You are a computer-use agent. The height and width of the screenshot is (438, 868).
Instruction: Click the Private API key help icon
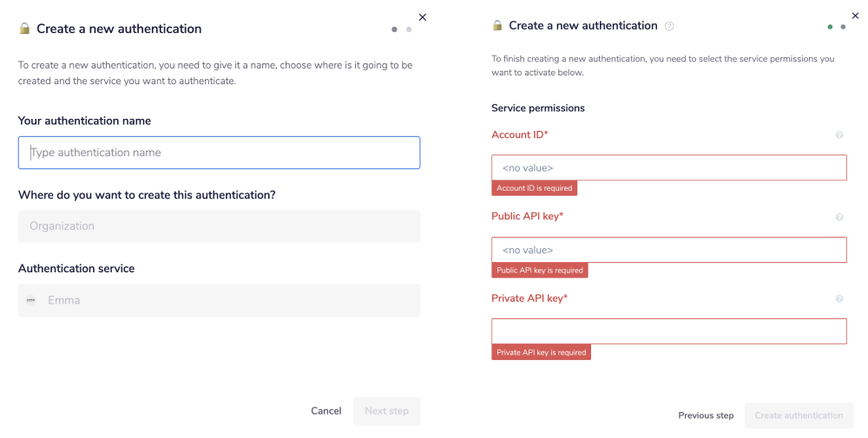point(839,298)
